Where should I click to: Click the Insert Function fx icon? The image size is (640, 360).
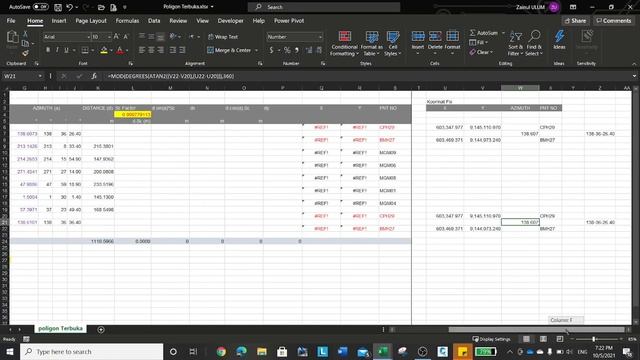click(x=94, y=76)
